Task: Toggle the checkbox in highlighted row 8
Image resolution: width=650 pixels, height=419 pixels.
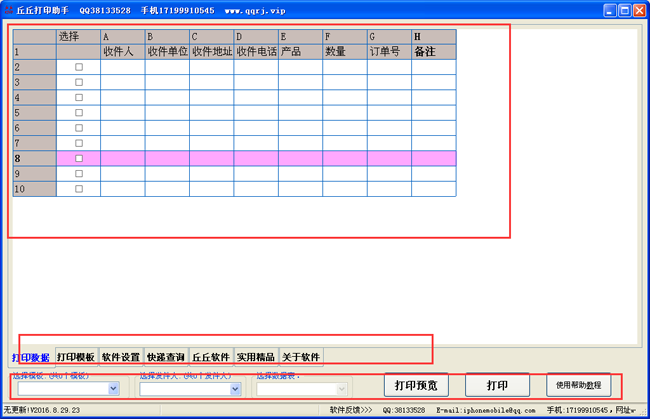Action: pyautogui.click(x=79, y=158)
